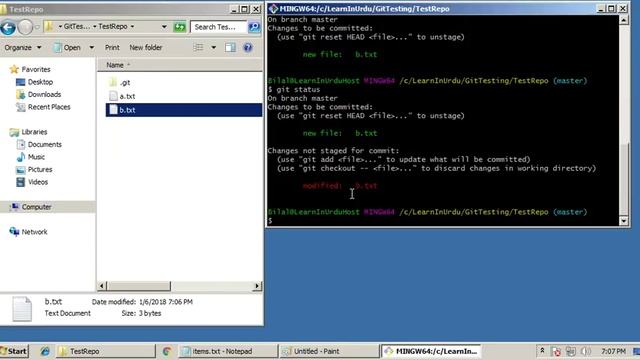Open Chrome from the taskbar
This screenshot has height=360, width=640.
click(167, 351)
